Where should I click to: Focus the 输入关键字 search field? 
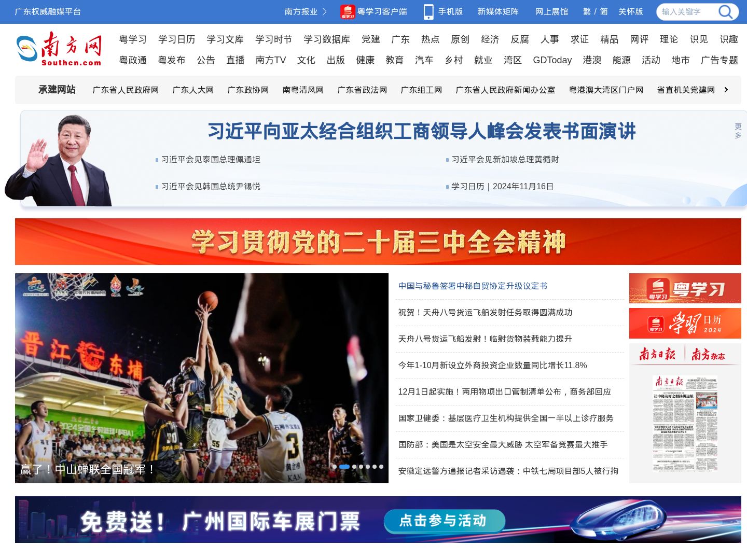[x=688, y=11]
